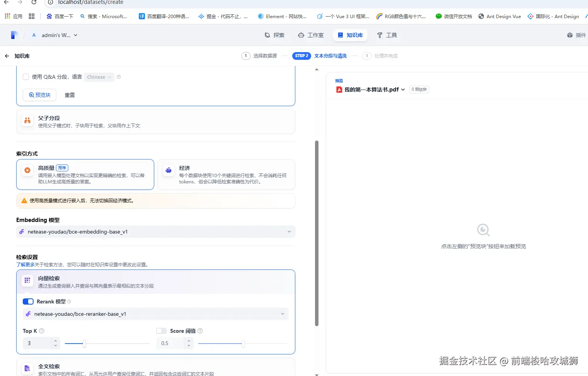
Task: Open the Element bookmark
Action: (282, 16)
